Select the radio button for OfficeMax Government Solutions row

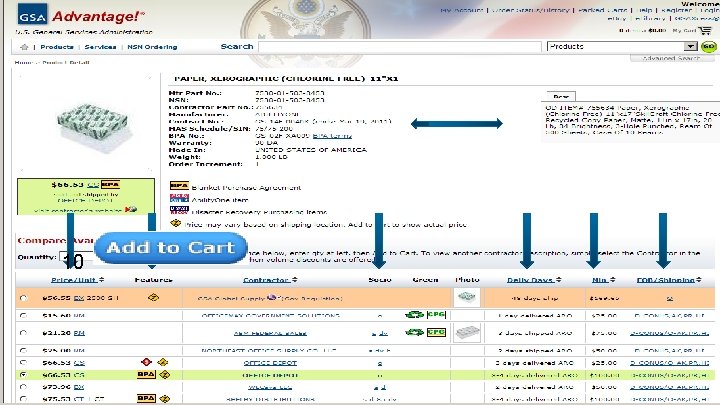tap(23, 315)
